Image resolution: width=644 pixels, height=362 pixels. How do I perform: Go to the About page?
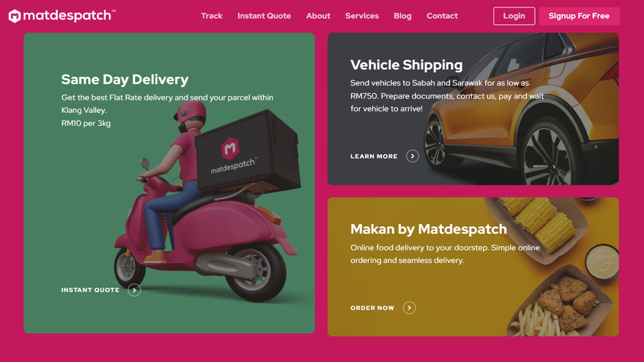(x=318, y=16)
